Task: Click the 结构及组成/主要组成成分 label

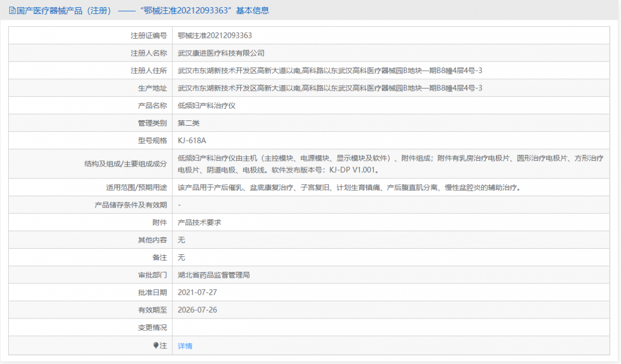Action: (x=126, y=164)
